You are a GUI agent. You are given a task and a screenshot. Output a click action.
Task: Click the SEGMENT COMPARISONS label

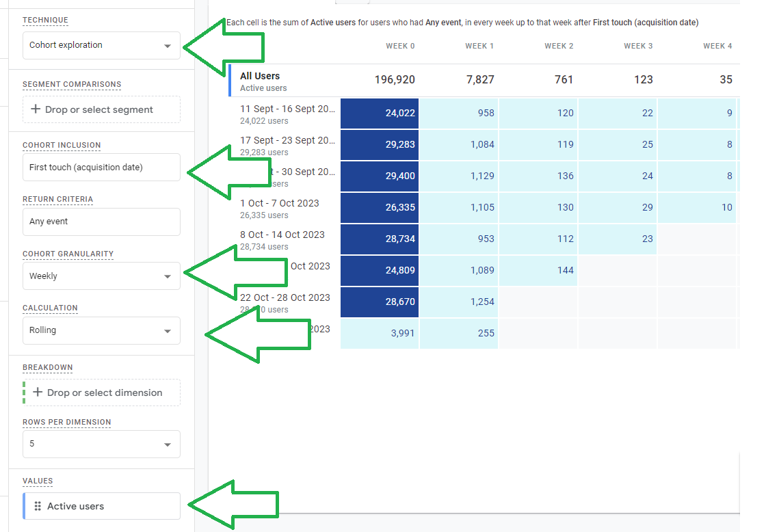pyautogui.click(x=72, y=84)
